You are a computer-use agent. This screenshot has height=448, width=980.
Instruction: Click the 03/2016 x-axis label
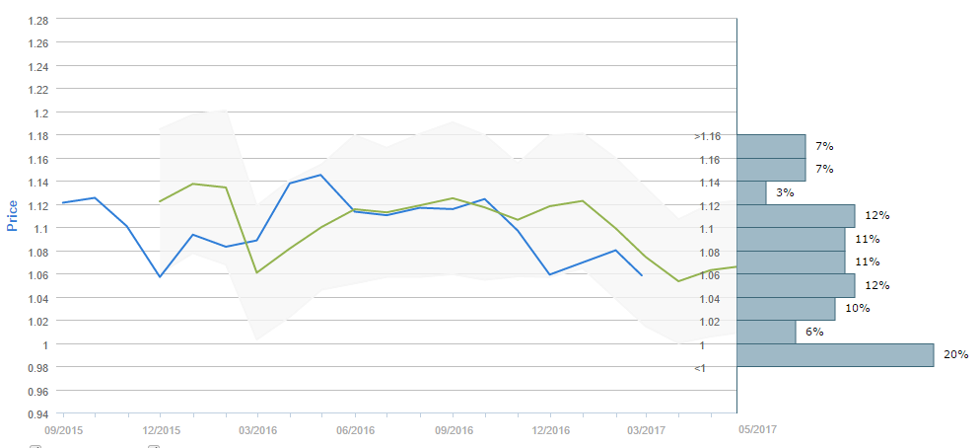[x=257, y=429]
